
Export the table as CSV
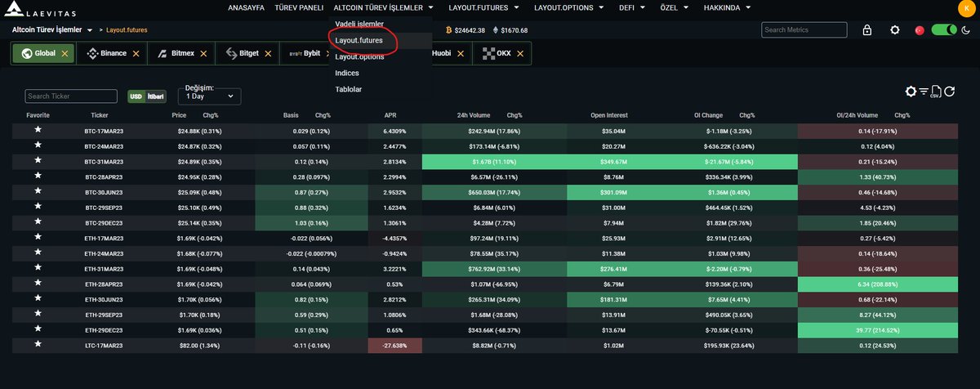point(937,92)
